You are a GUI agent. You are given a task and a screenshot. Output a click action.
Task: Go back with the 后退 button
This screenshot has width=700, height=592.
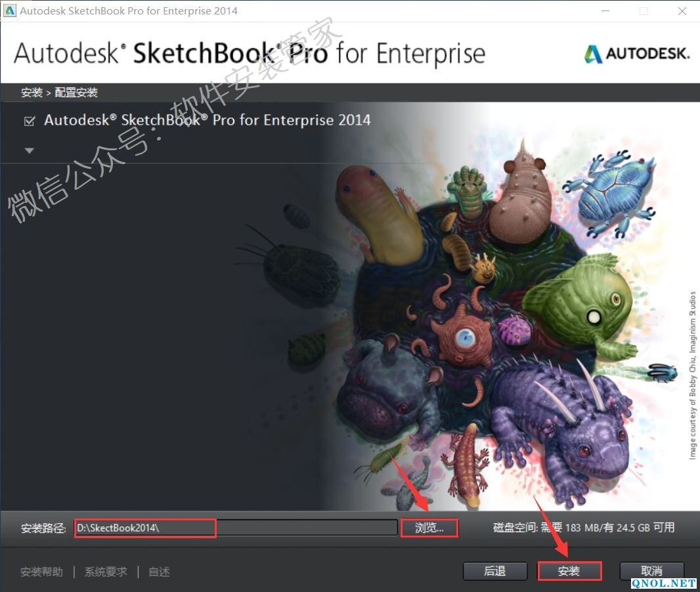tap(494, 571)
